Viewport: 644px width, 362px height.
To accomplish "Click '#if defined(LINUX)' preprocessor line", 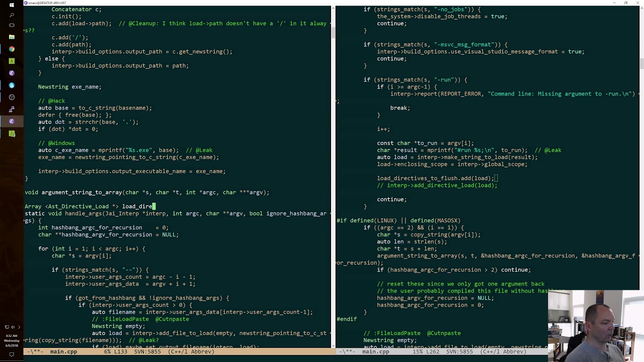I will coord(398,220).
